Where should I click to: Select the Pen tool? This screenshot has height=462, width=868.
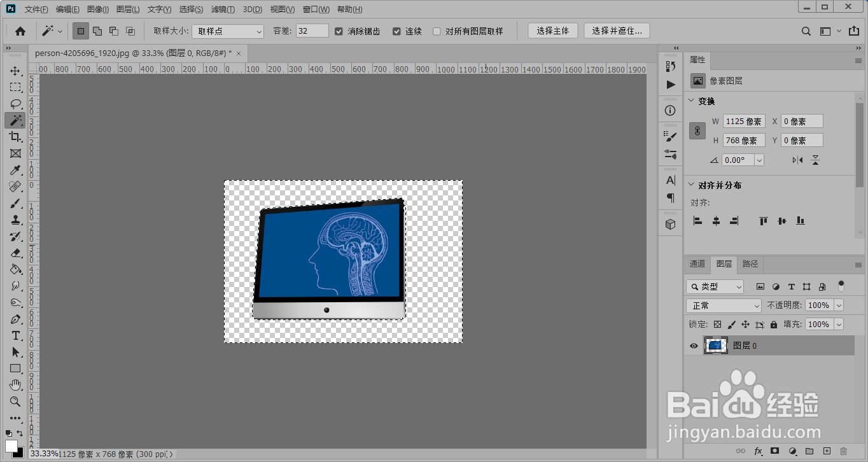point(15,319)
